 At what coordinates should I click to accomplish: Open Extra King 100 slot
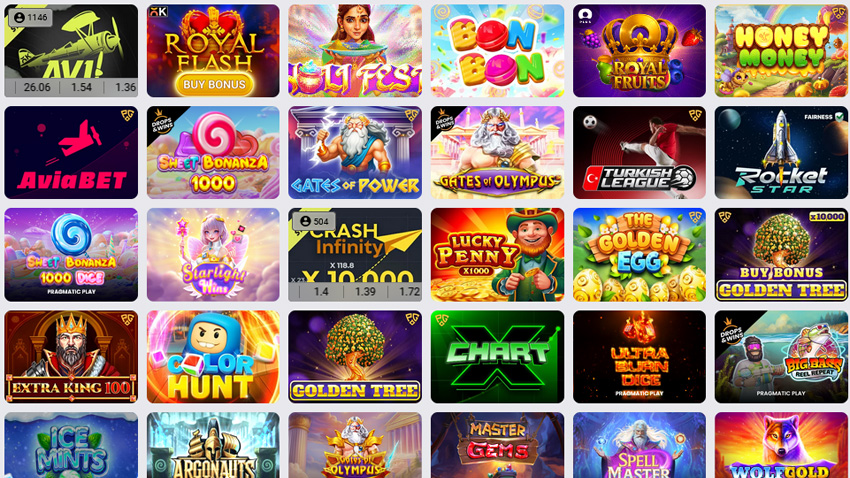point(71,357)
